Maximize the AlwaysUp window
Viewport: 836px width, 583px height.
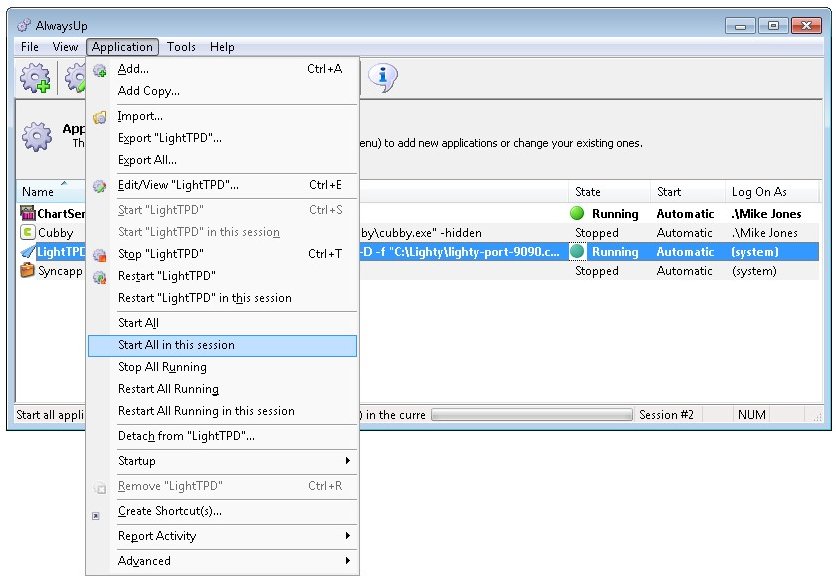[773, 25]
